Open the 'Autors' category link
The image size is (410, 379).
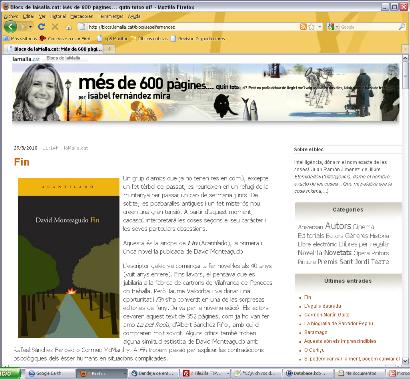pos(338,226)
